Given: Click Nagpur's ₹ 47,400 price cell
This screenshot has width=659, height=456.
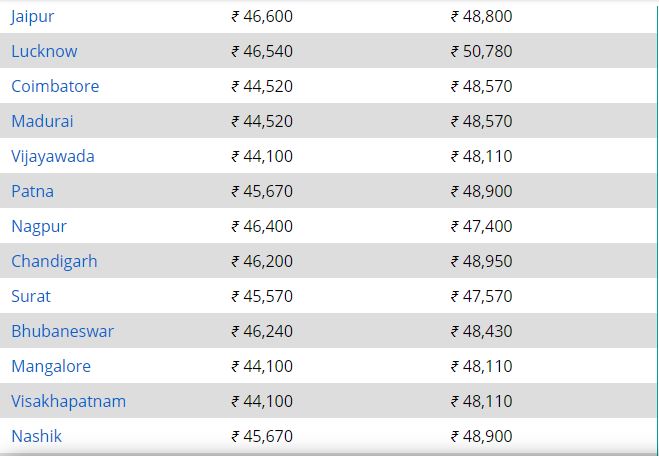Looking at the screenshot, I should [482, 226].
